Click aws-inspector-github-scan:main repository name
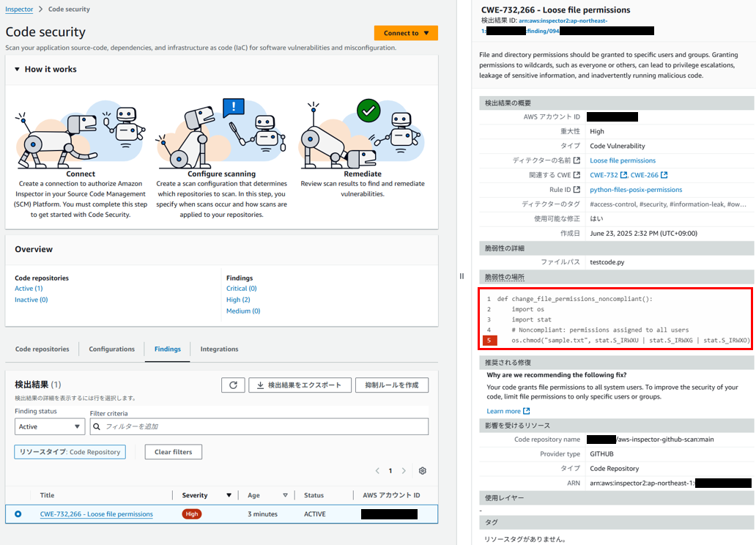 click(x=665, y=440)
